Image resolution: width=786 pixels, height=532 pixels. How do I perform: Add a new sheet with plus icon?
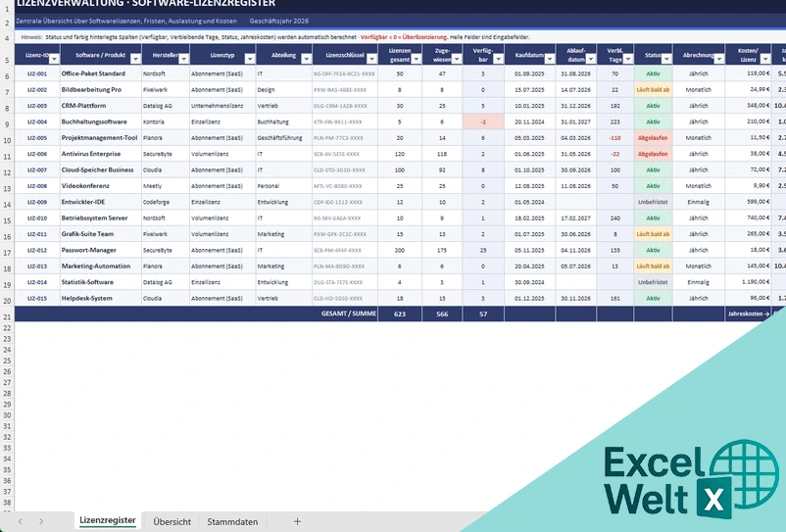[297, 521]
